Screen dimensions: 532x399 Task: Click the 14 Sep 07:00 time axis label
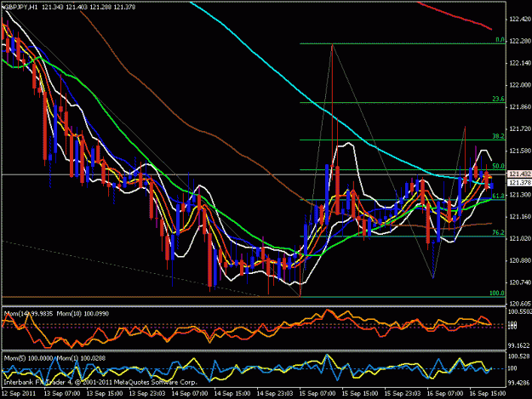point(190,394)
